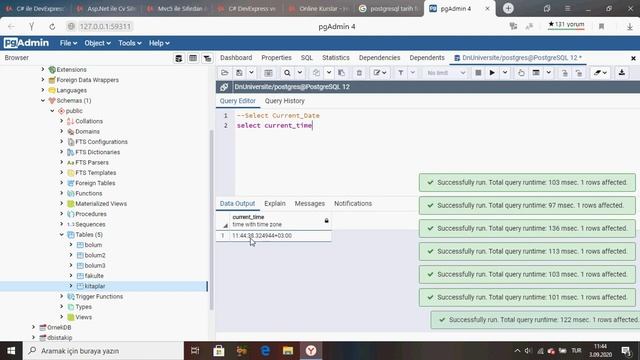Click the Explain query hand icon
Screen dimensions: 640x360
521,73
